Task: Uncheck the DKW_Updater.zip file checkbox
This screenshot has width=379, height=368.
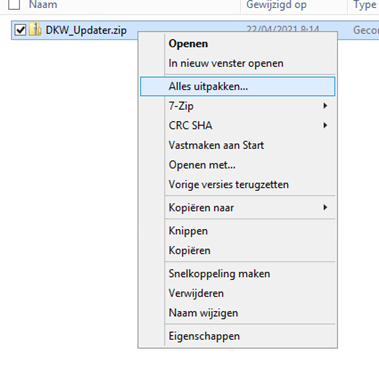Action: (x=20, y=30)
